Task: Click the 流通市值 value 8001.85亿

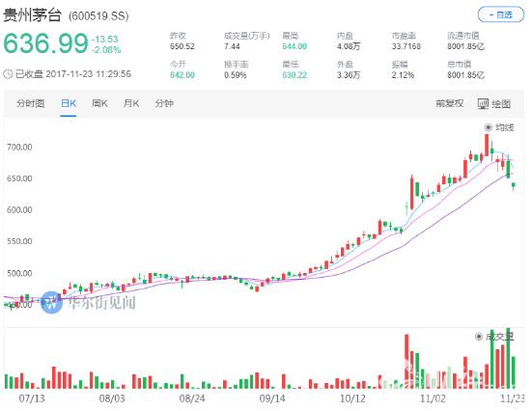Action: 465,46
